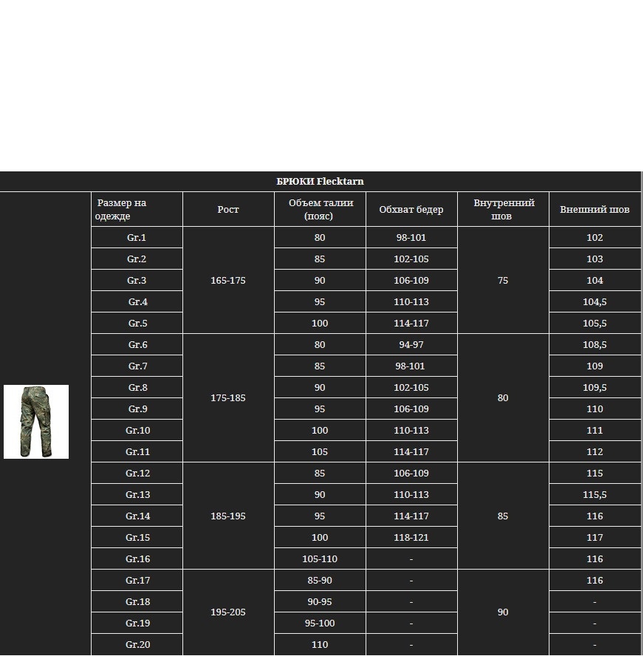This screenshot has width=644, height=656.
Task: Select the Gr.4 size cell
Action: tap(137, 301)
